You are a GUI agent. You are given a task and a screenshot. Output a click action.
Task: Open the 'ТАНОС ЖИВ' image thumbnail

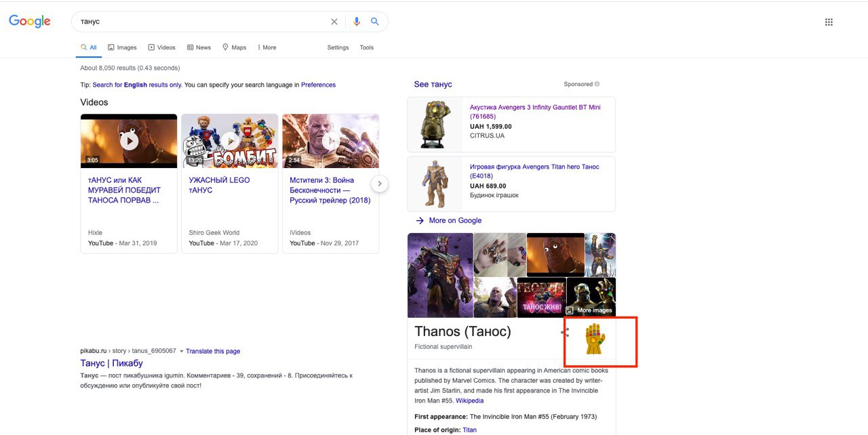coord(541,297)
